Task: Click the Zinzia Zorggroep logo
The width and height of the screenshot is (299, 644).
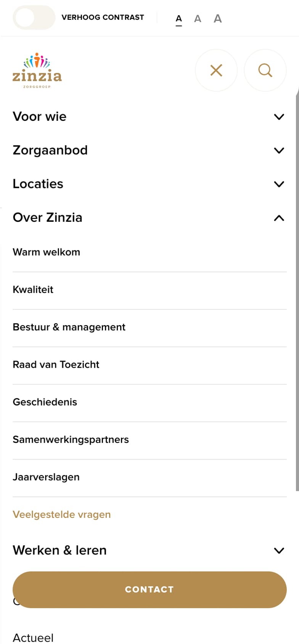Action: 37,70
